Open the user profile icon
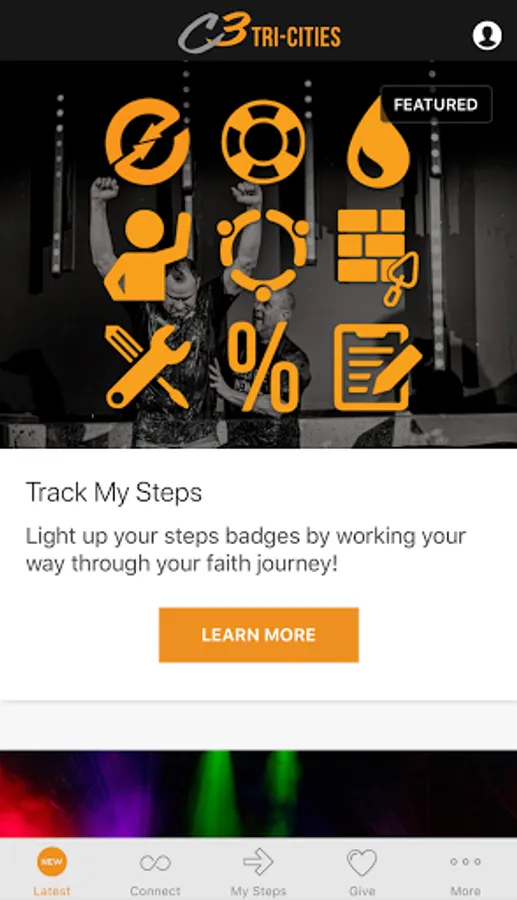This screenshot has height=900, width=517. pos(487,36)
